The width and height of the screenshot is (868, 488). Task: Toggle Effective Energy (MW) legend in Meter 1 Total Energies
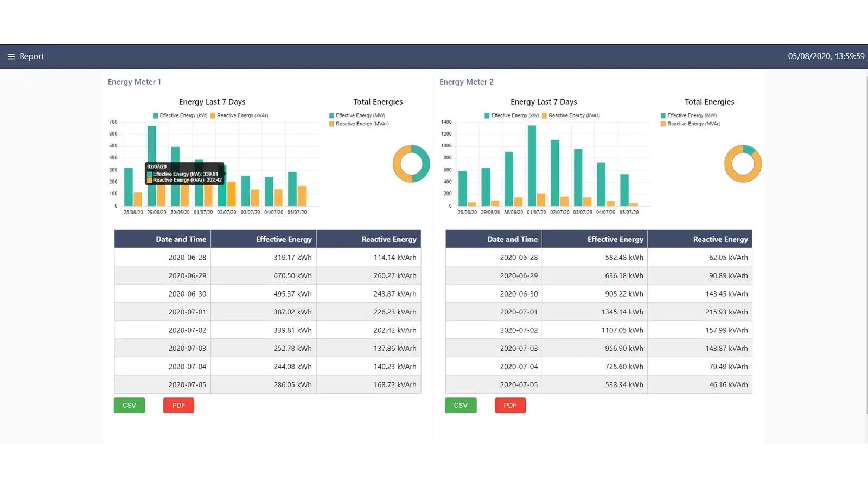(x=357, y=115)
